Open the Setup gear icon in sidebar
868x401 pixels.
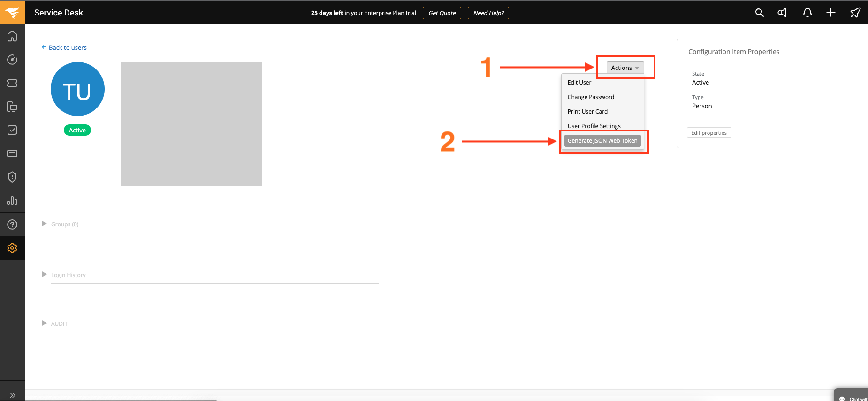(x=12, y=248)
